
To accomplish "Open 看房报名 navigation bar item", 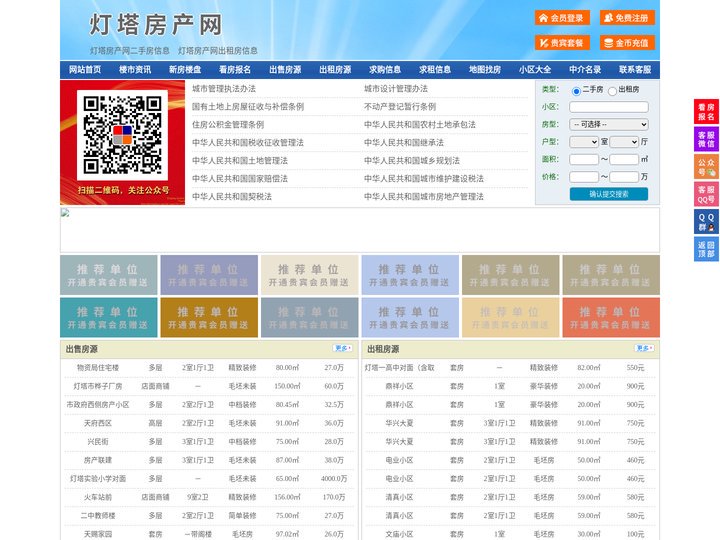I will click(x=235, y=70).
